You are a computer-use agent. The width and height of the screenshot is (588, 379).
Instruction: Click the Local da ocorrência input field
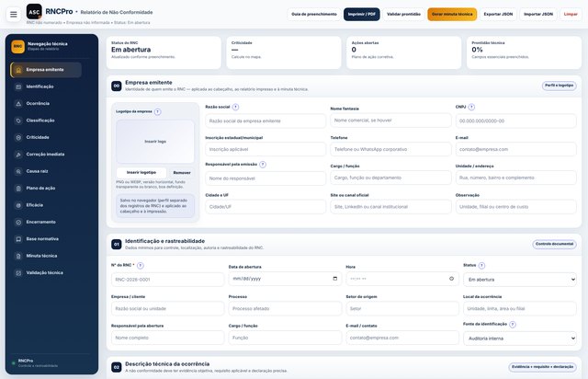click(x=520, y=308)
